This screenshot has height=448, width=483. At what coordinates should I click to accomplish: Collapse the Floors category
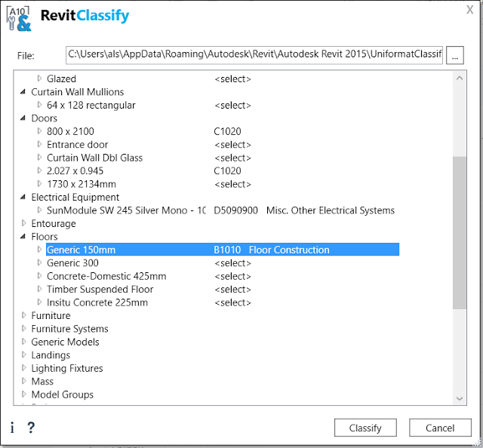[x=23, y=237]
